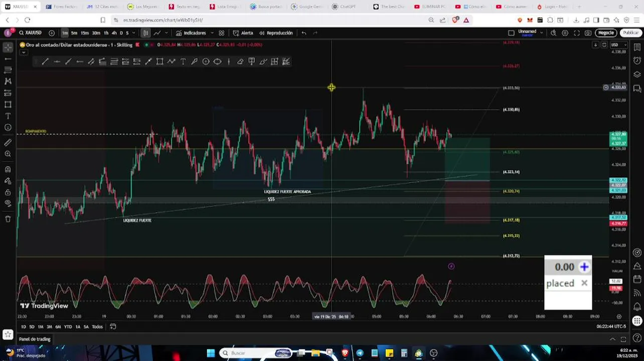644x361 pixels.
Task: Select the 4h timeframe
Action: [114, 33]
